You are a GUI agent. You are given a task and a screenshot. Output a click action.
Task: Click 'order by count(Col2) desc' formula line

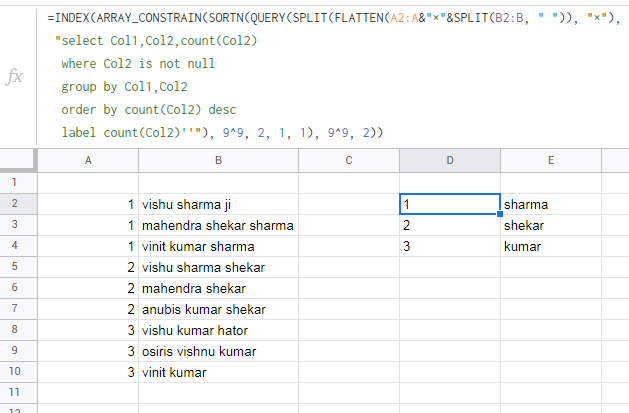point(149,109)
